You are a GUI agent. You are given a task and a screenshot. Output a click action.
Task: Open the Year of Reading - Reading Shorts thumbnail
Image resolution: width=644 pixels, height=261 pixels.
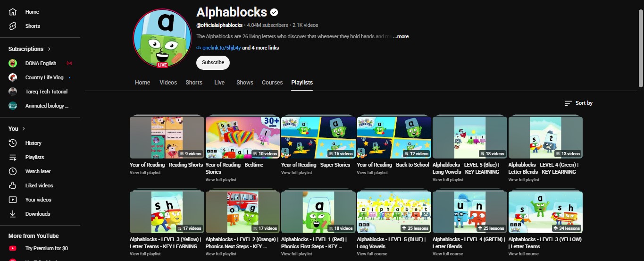(x=167, y=137)
